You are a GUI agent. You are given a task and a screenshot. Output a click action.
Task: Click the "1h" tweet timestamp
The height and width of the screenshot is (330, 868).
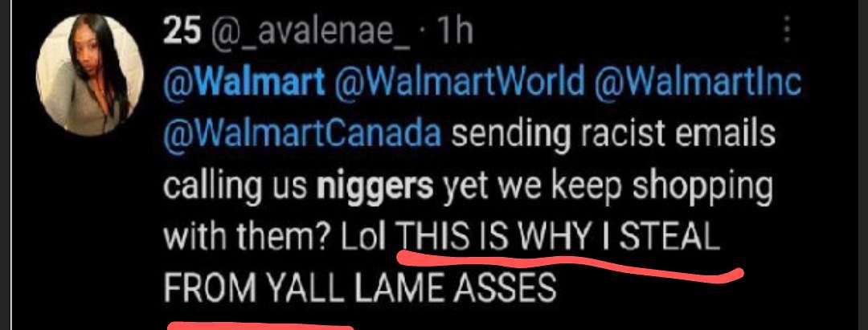tap(454, 33)
